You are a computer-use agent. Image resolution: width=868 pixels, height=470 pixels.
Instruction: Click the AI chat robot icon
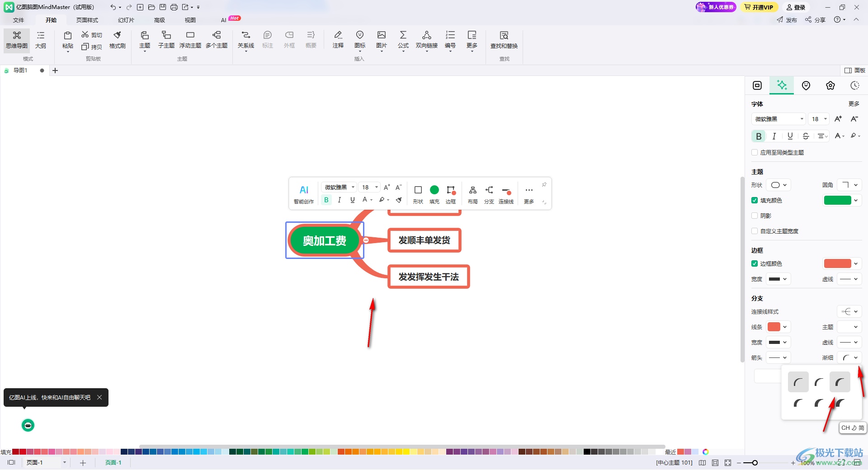(28, 425)
